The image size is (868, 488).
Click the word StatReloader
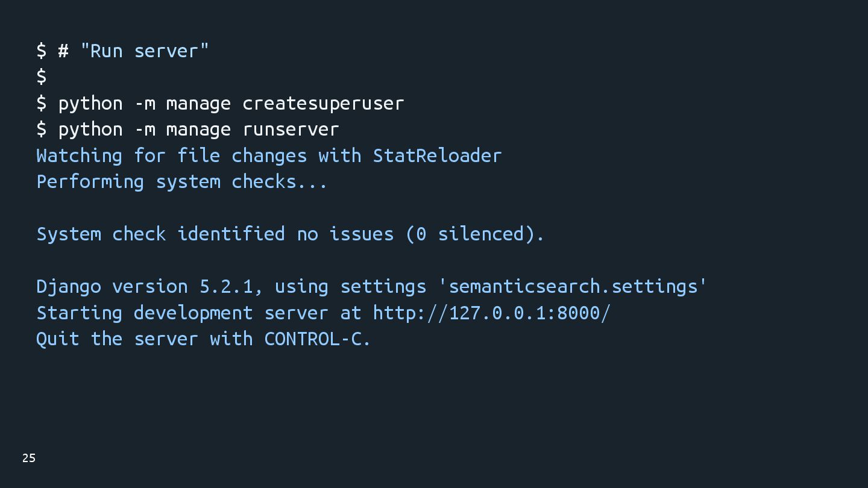(437, 155)
